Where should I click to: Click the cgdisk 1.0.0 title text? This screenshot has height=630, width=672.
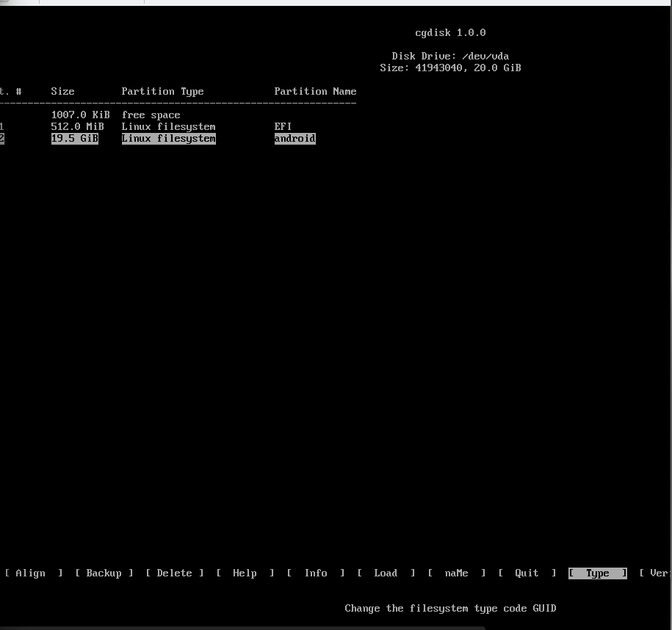tap(450, 33)
